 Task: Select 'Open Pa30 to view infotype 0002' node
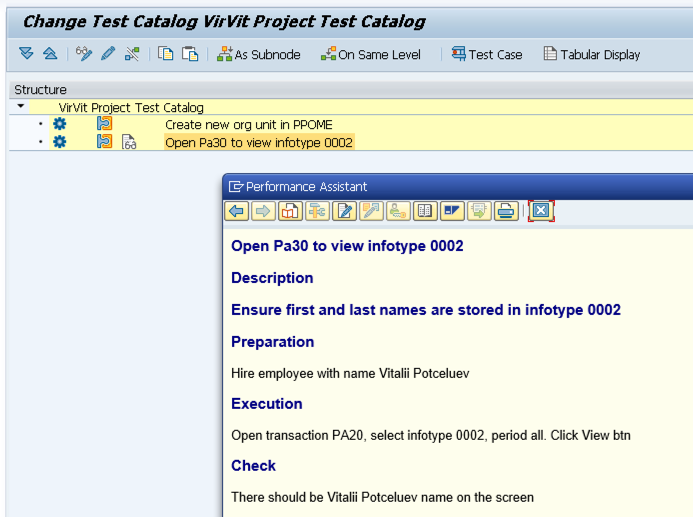click(259, 143)
